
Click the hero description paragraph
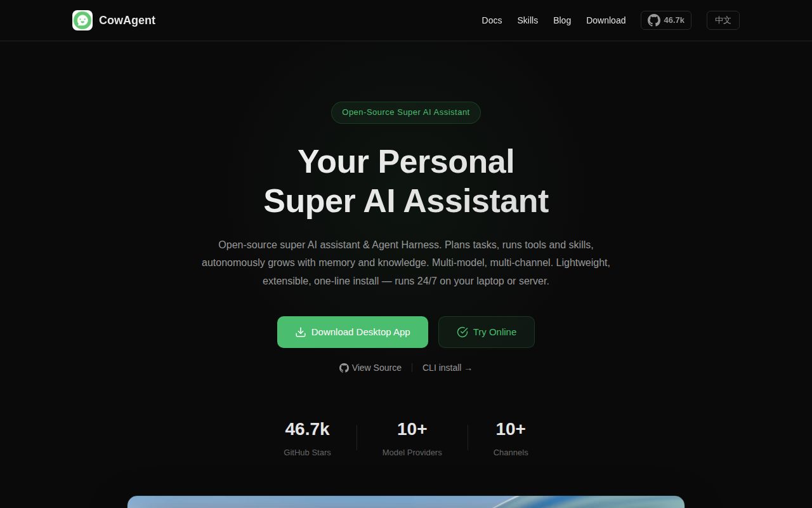point(406,262)
